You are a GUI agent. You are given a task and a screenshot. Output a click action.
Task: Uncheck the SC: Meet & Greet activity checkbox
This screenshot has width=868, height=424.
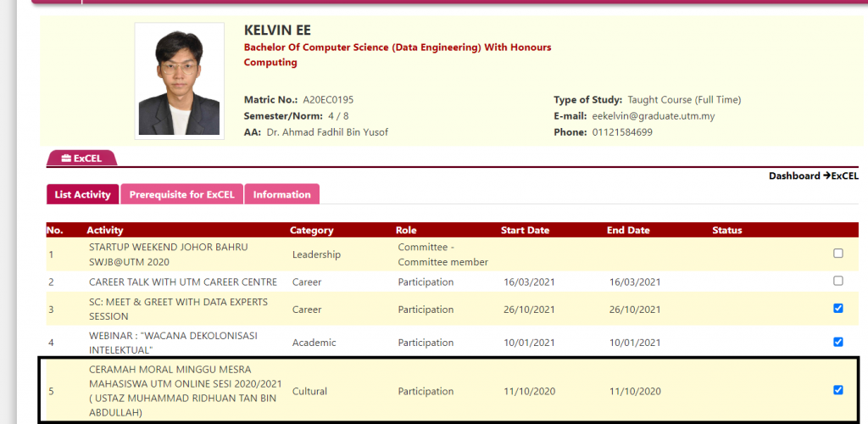coord(837,309)
